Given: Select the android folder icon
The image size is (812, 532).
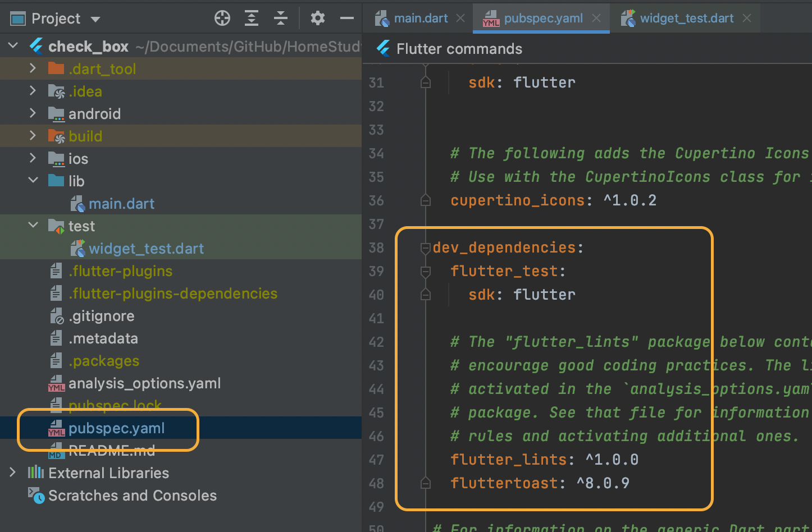Looking at the screenshot, I should [56, 114].
